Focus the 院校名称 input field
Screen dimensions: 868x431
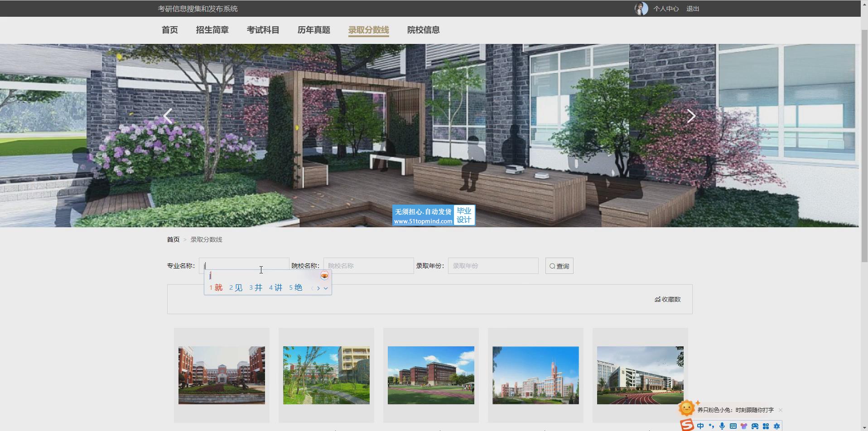pyautogui.click(x=368, y=266)
